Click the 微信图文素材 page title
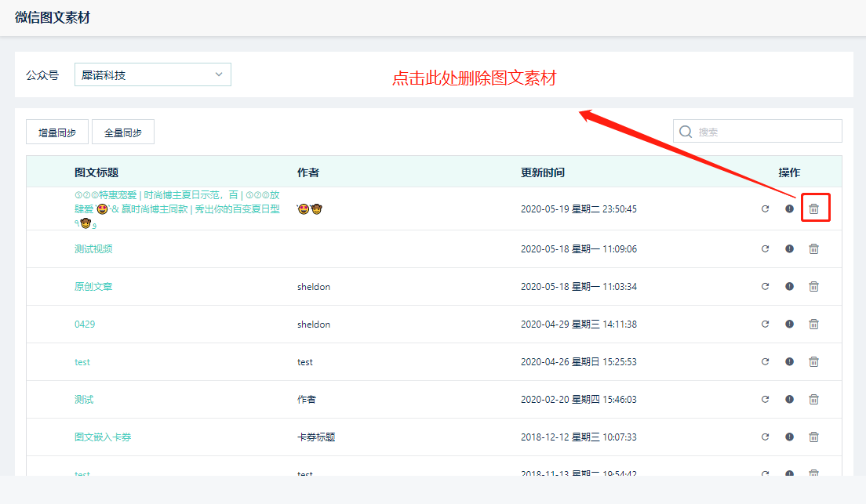The height and width of the screenshot is (504, 866). (53, 18)
